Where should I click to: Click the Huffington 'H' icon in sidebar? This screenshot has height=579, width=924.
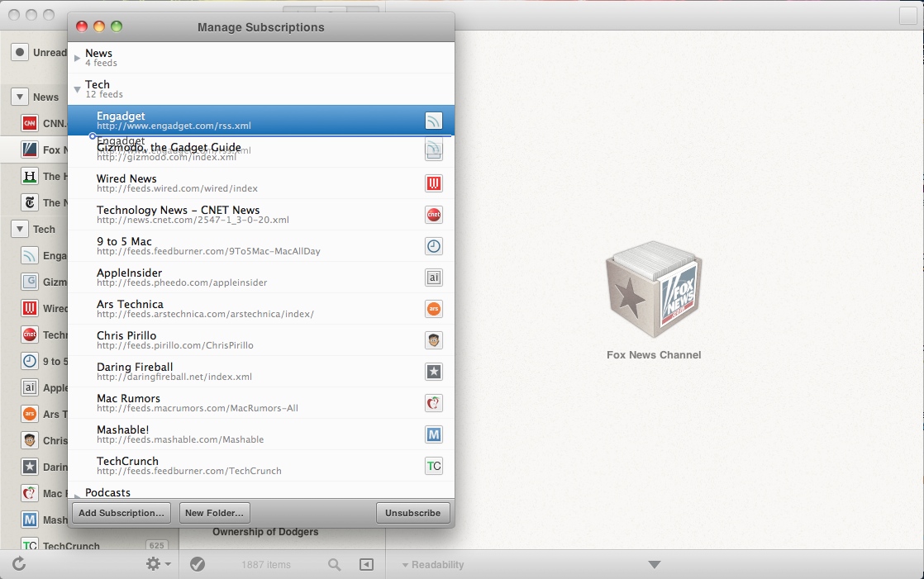30,176
